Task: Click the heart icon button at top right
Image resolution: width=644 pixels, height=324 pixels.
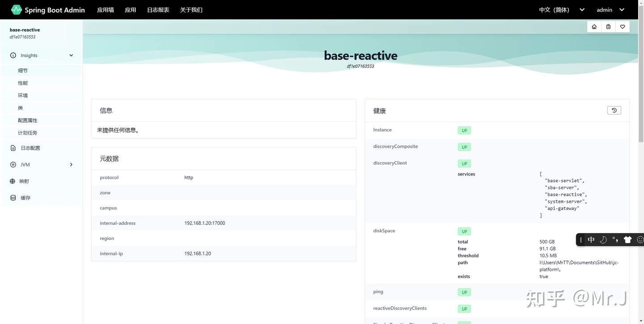Action: [623, 27]
